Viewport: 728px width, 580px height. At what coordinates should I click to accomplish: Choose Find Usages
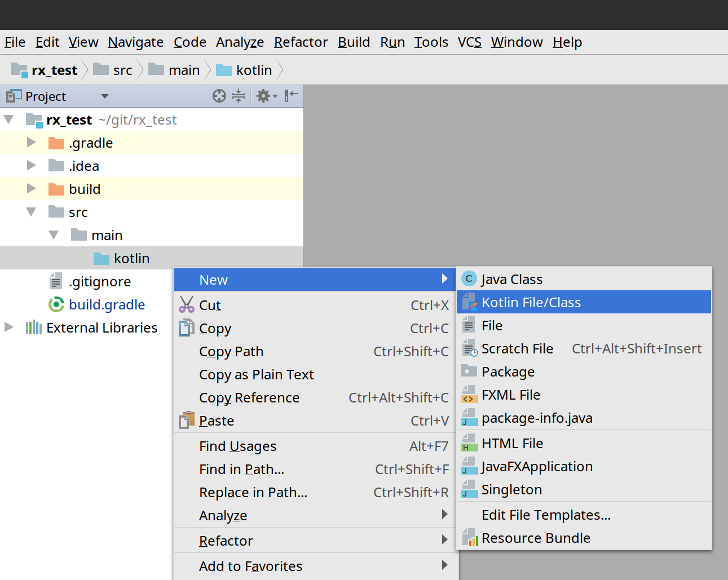(x=315, y=446)
